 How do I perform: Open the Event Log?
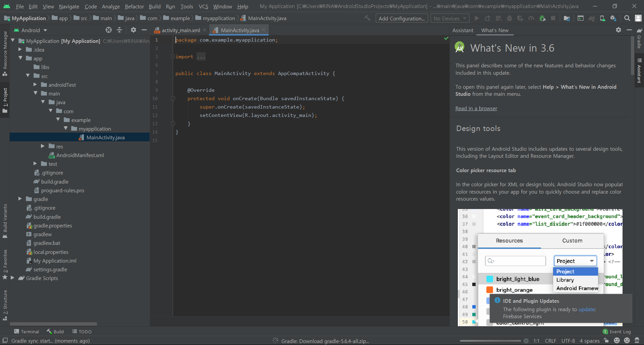click(617, 332)
